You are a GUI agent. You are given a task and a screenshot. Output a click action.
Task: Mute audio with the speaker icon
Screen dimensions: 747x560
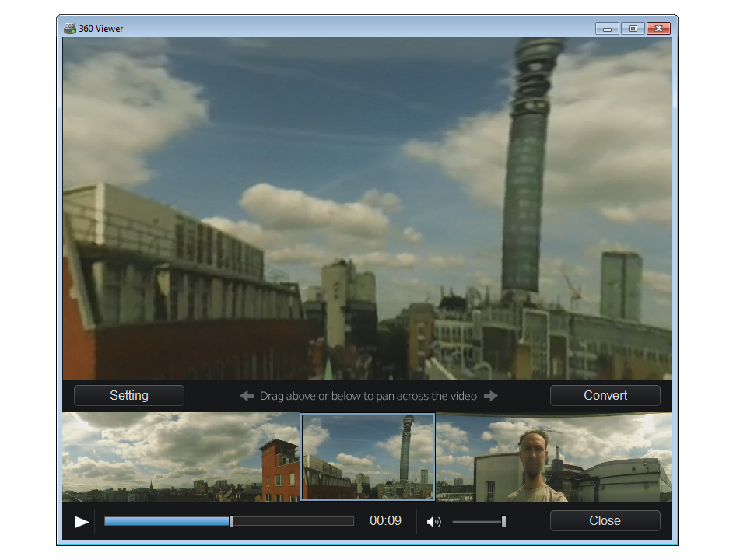tap(433, 522)
